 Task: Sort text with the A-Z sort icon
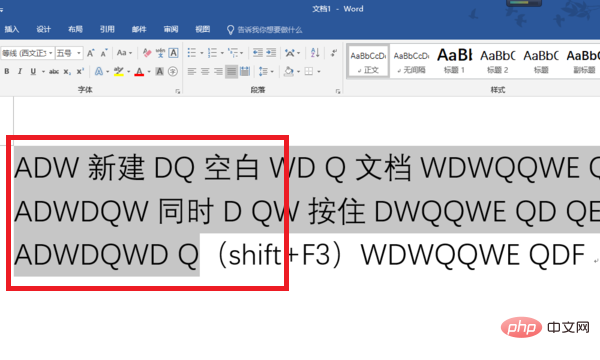coord(315,53)
